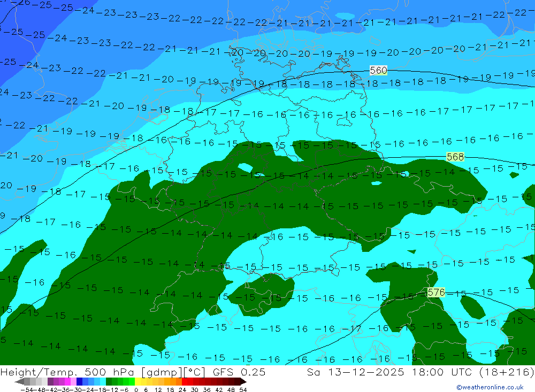Click the GFS 0.25 model label
Screen dimensions: 535x392
[x=239, y=372]
